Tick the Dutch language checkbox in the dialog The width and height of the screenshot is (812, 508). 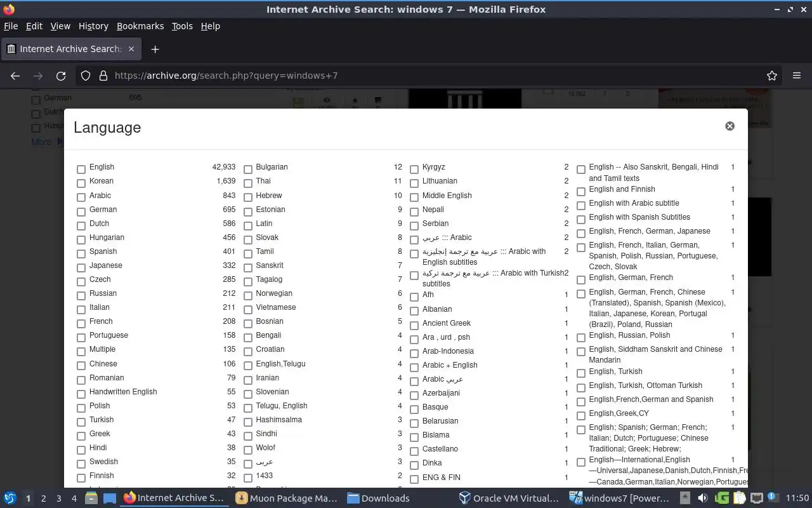(x=81, y=225)
